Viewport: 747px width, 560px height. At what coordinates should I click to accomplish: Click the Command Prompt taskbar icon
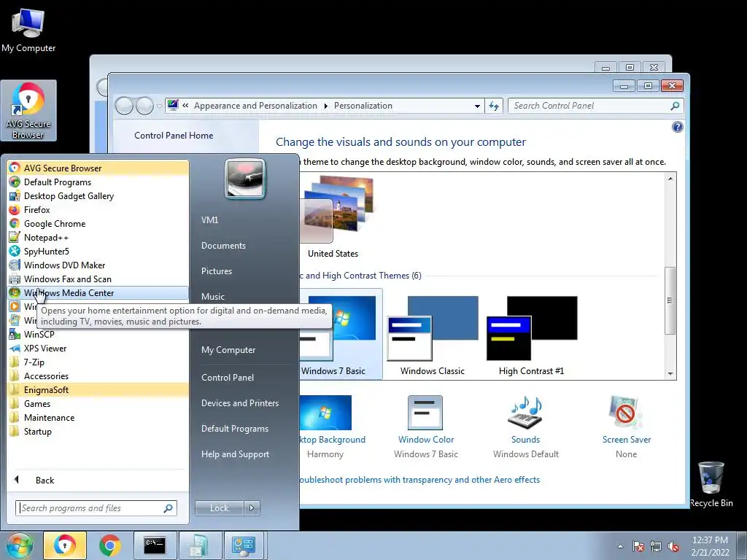(x=155, y=545)
